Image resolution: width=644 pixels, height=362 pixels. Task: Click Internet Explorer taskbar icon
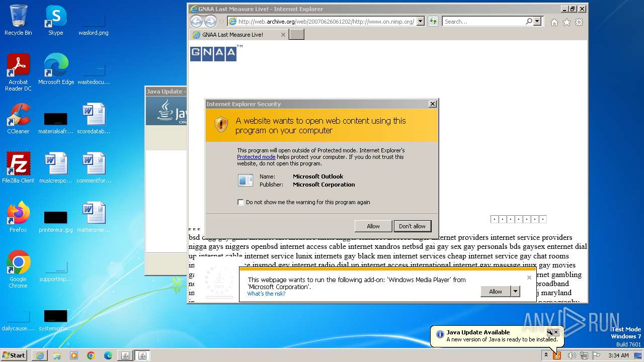pyautogui.click(x=40, y=355)
